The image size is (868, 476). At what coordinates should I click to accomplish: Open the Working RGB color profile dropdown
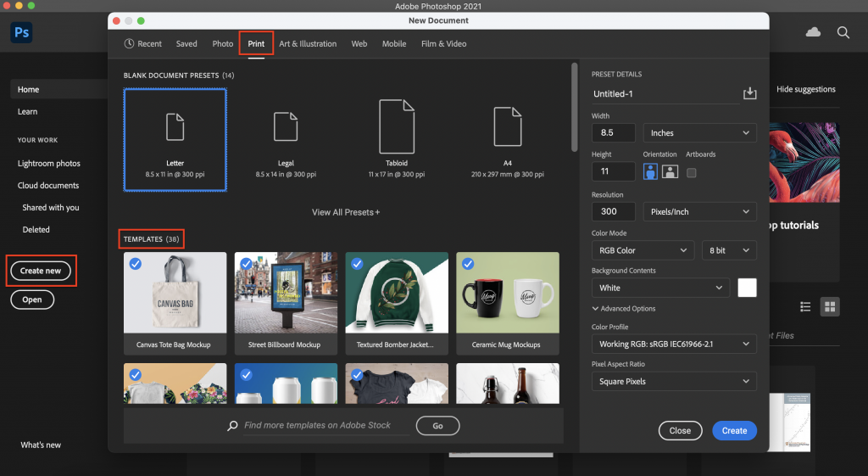point(674,344)
